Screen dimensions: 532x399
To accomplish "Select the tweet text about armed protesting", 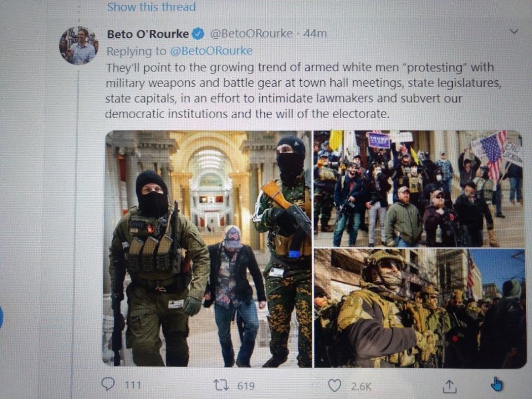I will tap(303, 90).
